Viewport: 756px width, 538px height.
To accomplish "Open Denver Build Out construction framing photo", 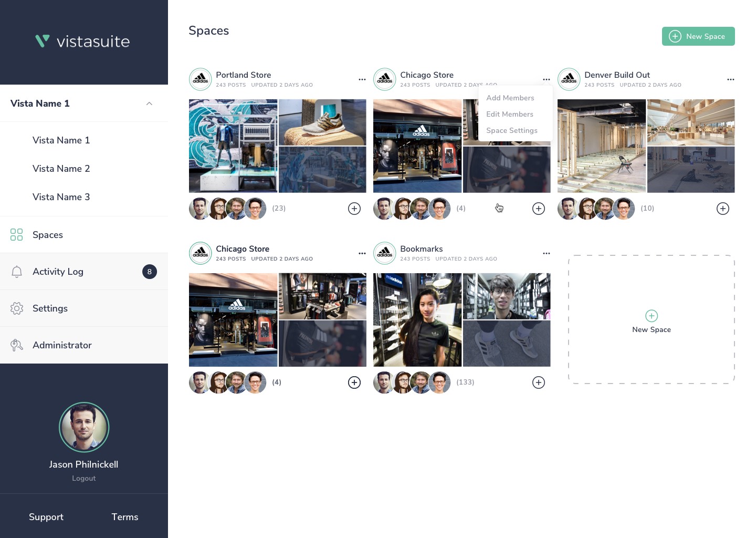I will click(602, 146).
